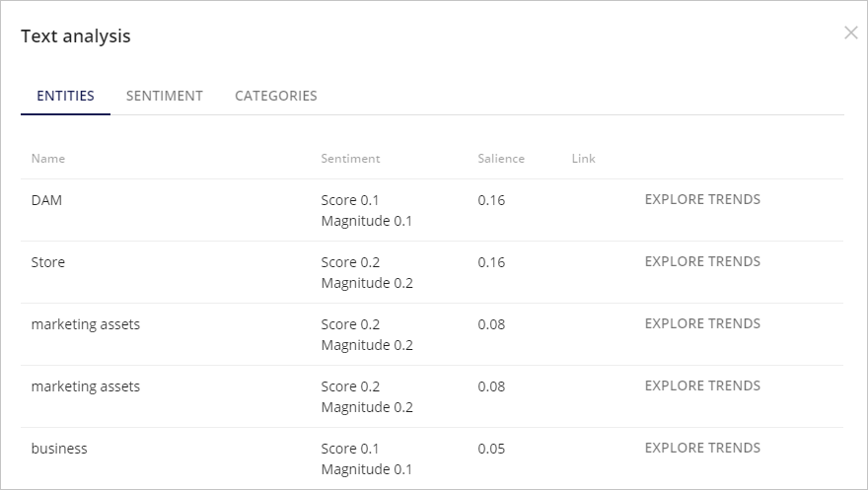Select the DAM entity name
Screen dimensions: 868x490
coord(46,200)
